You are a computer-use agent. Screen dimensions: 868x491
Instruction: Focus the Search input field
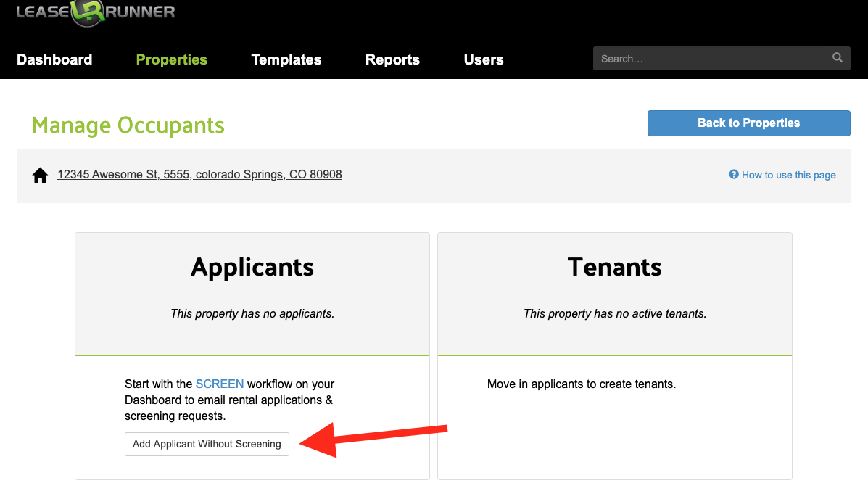[x=711, y=59]
